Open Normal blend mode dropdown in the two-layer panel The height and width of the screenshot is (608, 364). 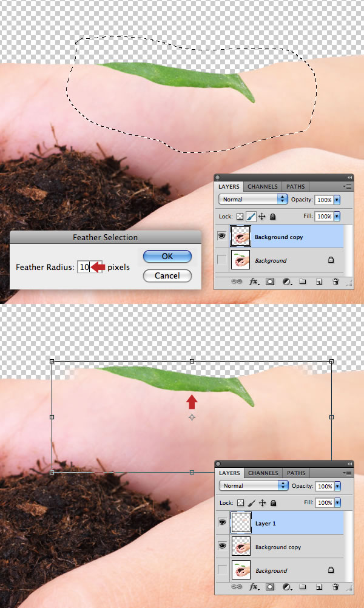(253, 199)
